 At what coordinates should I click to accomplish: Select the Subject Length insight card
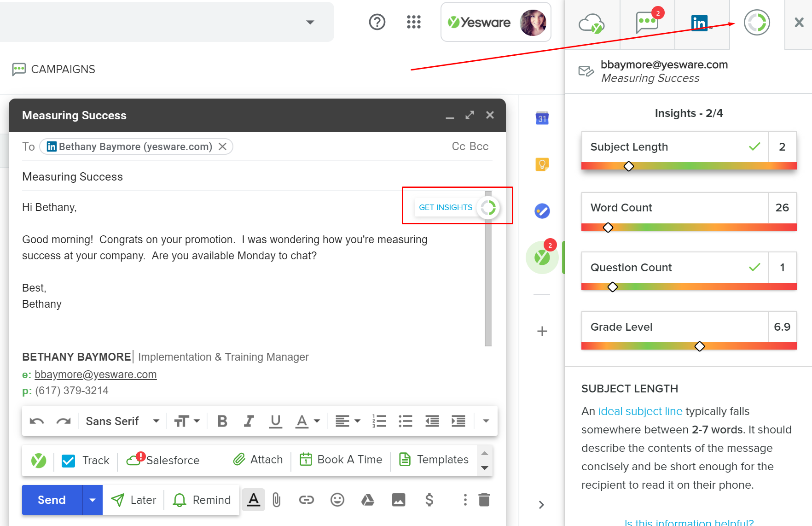(x=689, y=151)
